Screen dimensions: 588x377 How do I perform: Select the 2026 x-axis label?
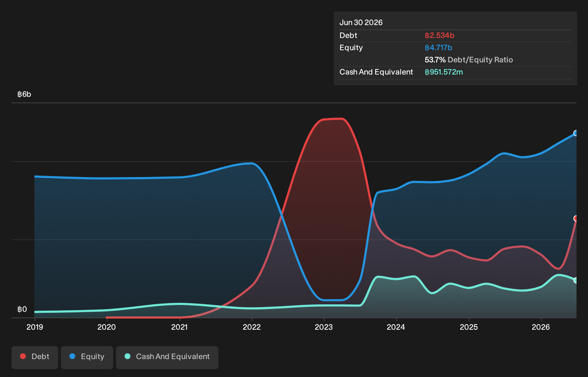click(541, 327)
